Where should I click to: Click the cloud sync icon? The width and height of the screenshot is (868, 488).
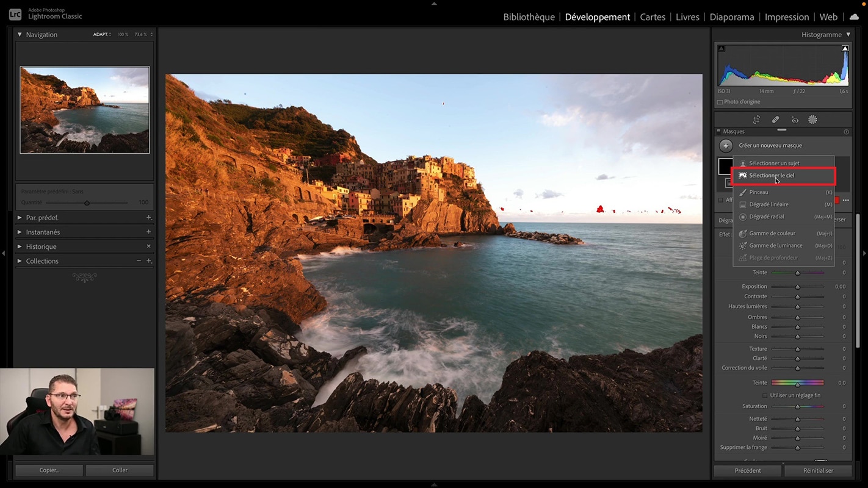pyautogui.click(x=854, y=17)
